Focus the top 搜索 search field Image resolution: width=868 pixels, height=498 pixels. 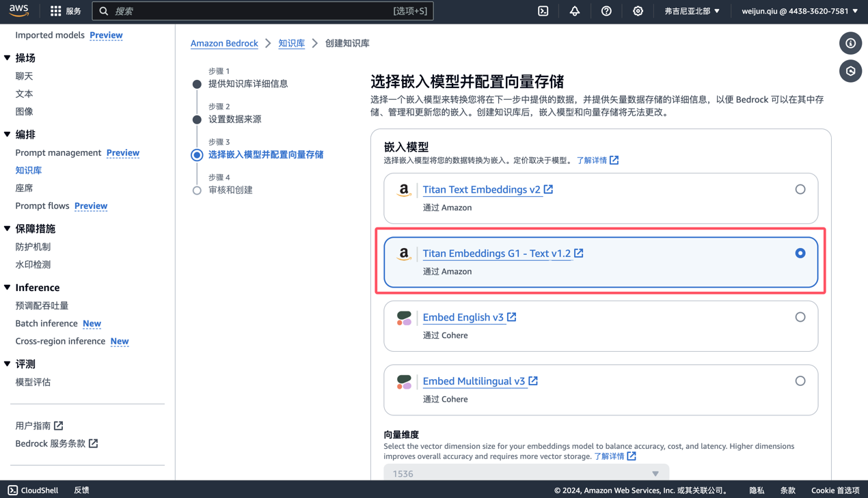pyautogui.click(x=262, y=11)
